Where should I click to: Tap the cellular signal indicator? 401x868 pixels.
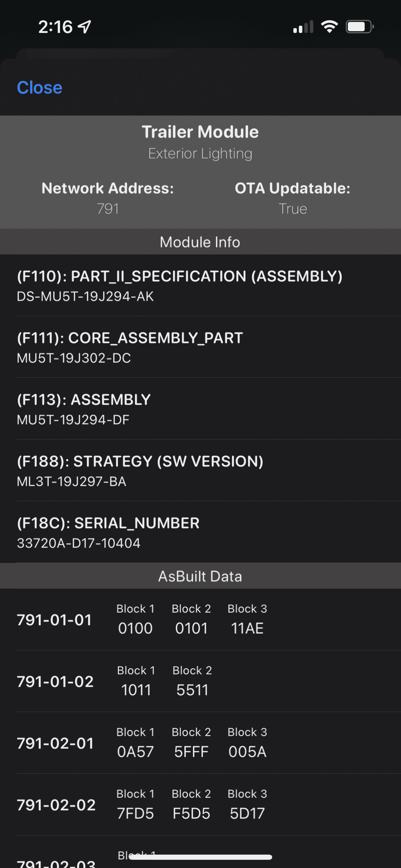(x=301, y=26)
